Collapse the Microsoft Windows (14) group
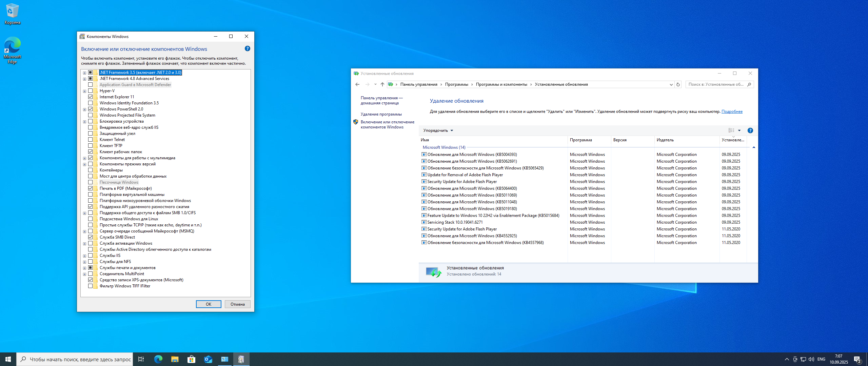Image resolution: width=868 pixels, height=366 pixels. [754, 147]
